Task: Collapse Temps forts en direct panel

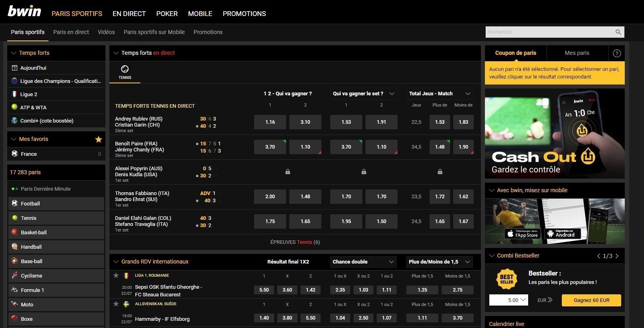Action: (116, 53)
